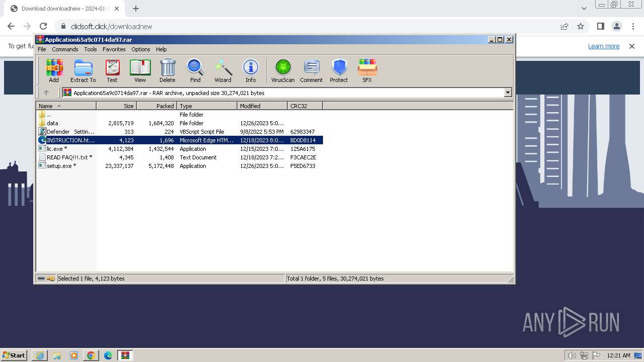Click the Protect shield icon
Image resolution: width=644 pixels, height=362 pixels.
(x=339, y=70)
